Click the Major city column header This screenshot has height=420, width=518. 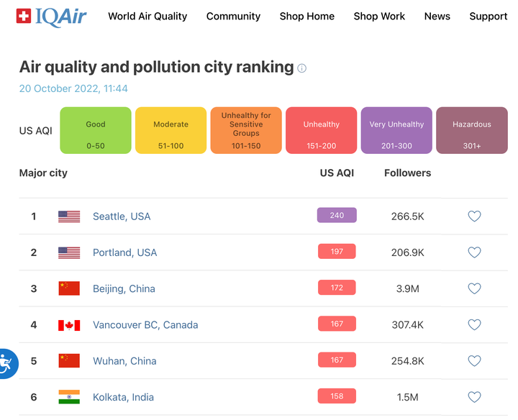[43, 173]
